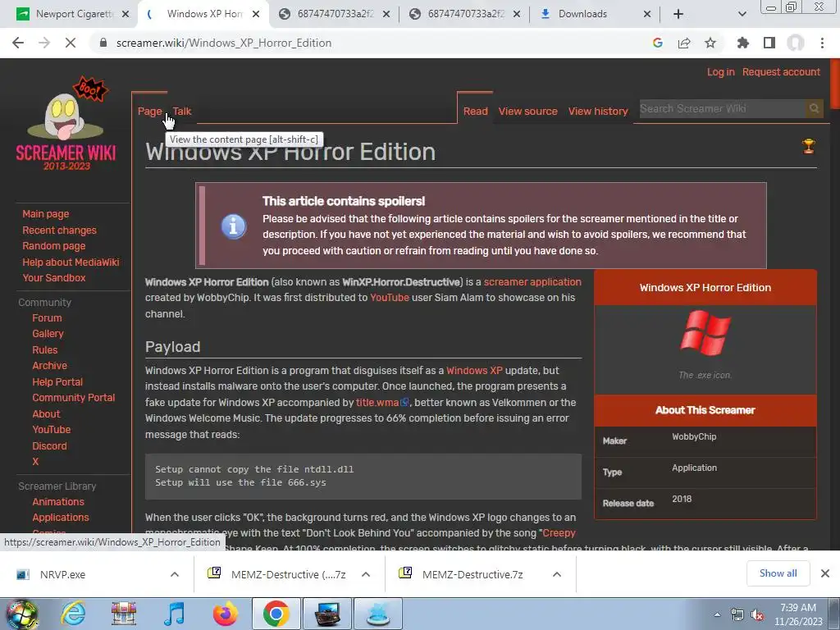
Task: Go back using the browser back arrow
Action: coord(18,43)
